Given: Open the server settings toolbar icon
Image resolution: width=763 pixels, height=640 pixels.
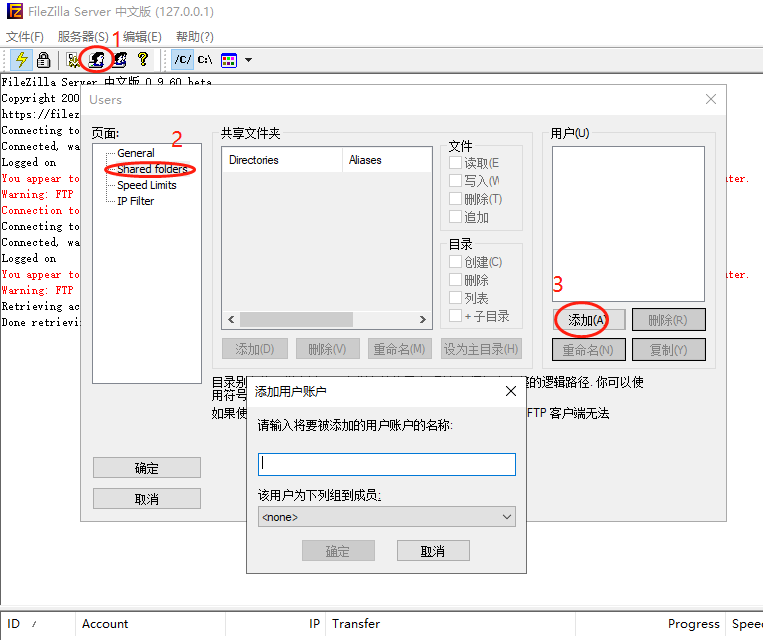Looking at the screenshot, I should coord(73,59).
